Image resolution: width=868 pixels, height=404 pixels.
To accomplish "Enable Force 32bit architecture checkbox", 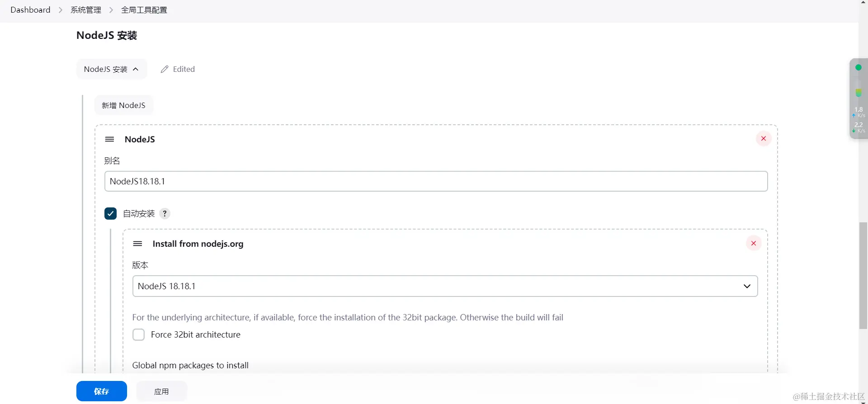I will tap(138, 335).
